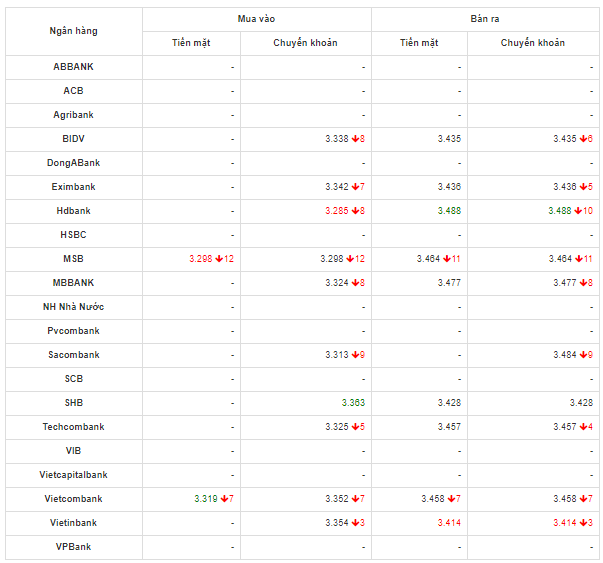Click the Bán ra header
The image size is (603, 563).
point(485,19)
